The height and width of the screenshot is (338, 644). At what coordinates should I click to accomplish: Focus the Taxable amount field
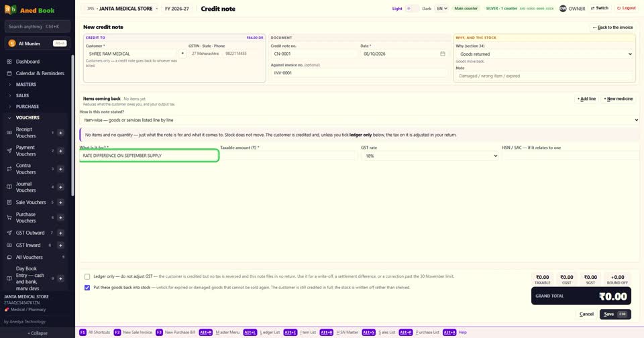(288, 156)
